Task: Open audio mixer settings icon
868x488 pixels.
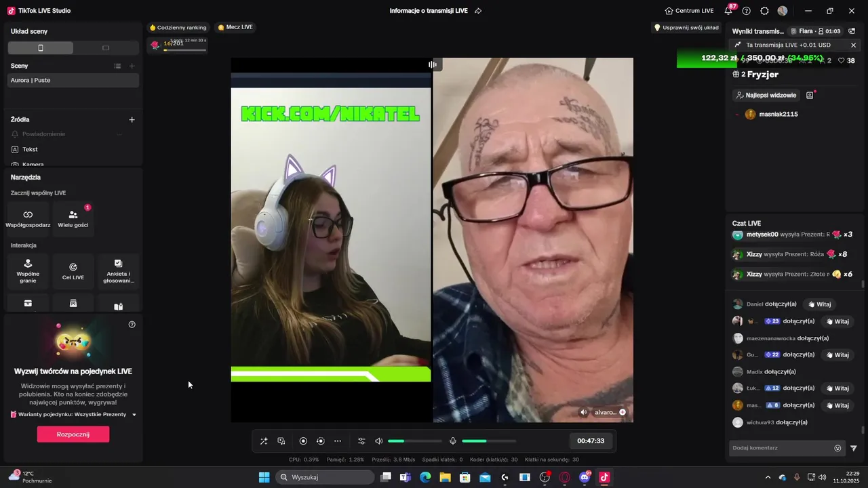Action: tap(361, 441)
